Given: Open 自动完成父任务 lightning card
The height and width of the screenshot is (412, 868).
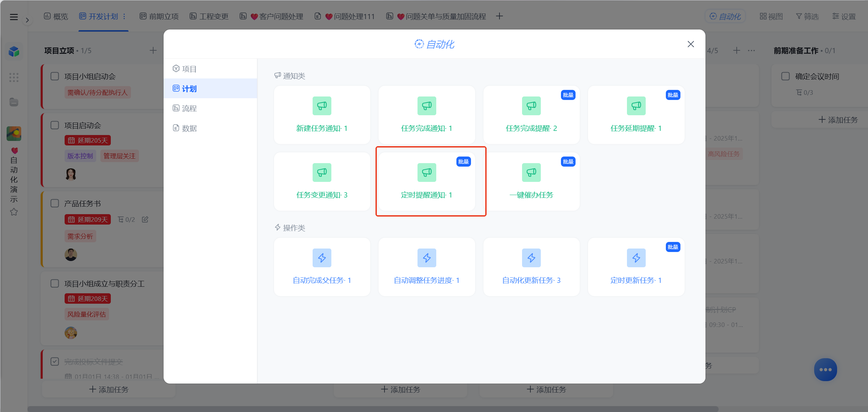Looking at the screenshot, I should (322, 267).
